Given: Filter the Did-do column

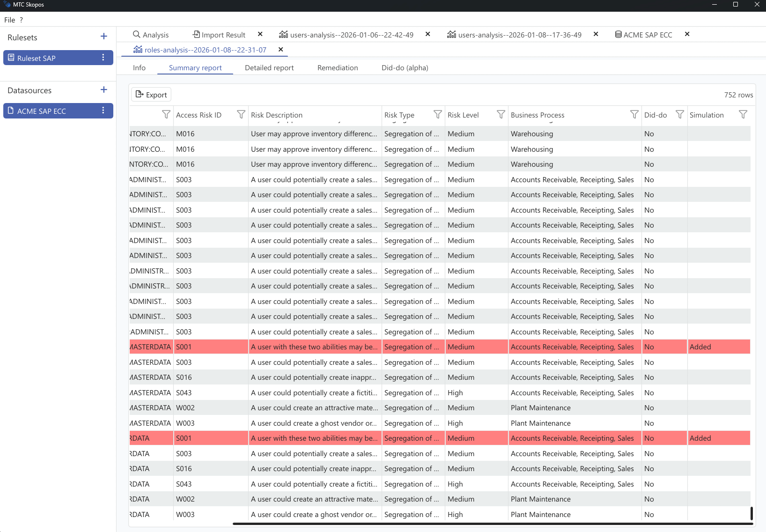Looking at the screenshot, I should (x=679, y=115).
